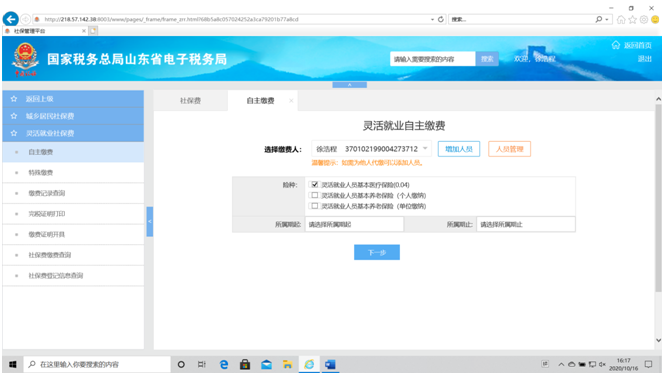Open Mail app from taskbar
The width and height of the screenshot is (664, 375).
[266, 364]
